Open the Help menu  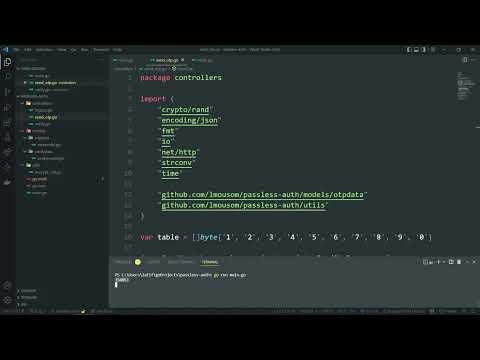117,50
